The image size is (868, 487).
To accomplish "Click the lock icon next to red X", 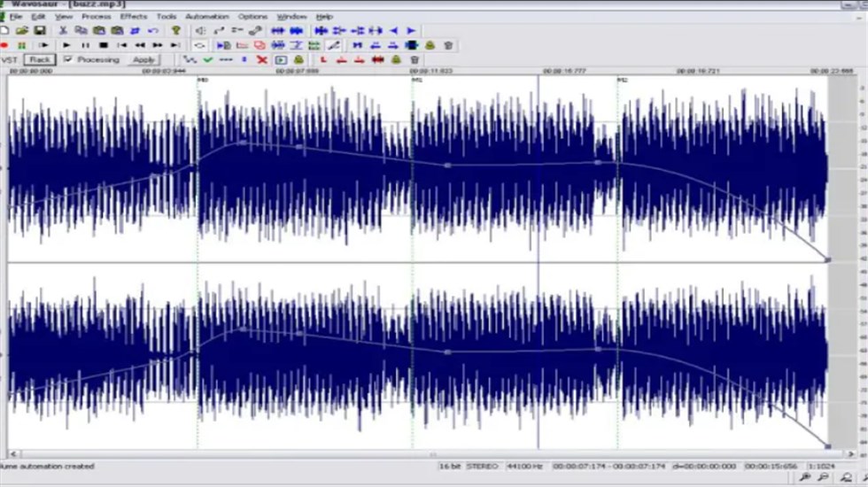I will click(x=299, y=60).
